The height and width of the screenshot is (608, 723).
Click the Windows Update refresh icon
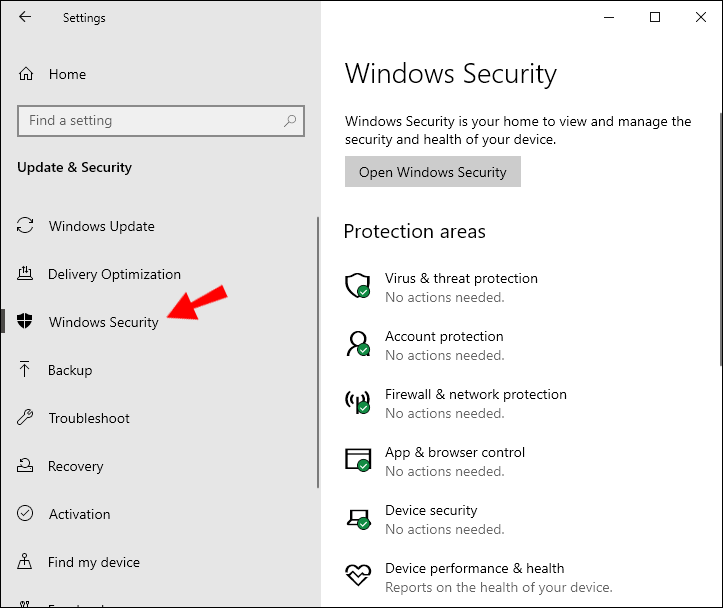click(26, 226)
